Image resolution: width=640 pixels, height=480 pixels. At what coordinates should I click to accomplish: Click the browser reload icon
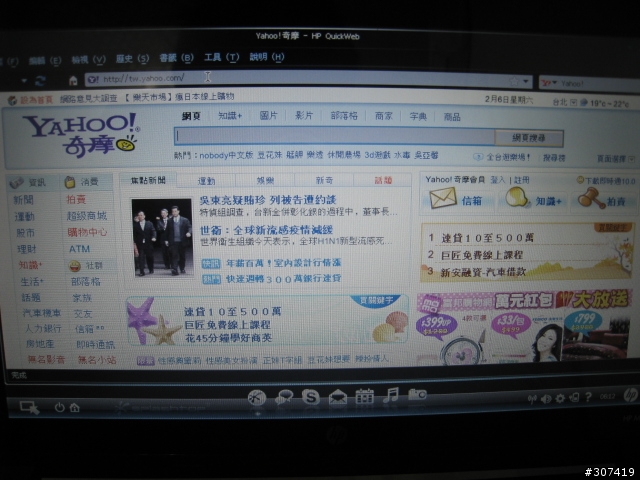point(40,81)
